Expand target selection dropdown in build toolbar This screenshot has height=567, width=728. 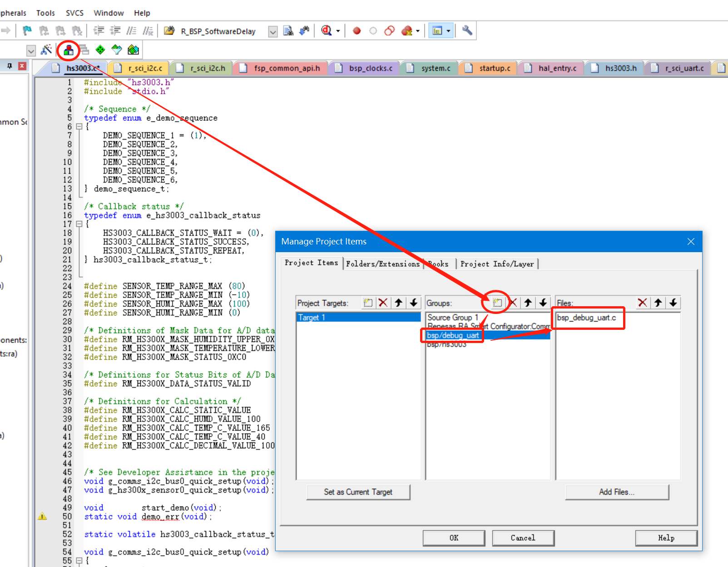31,50
